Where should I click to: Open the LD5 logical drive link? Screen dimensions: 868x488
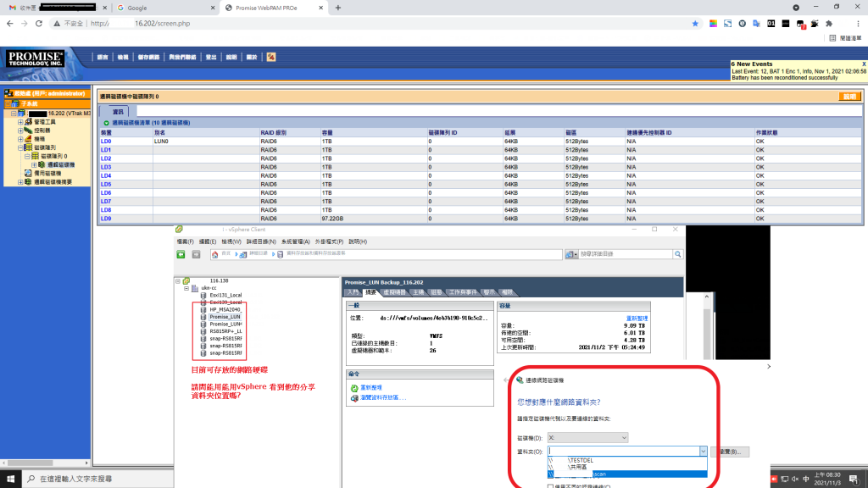106,184
